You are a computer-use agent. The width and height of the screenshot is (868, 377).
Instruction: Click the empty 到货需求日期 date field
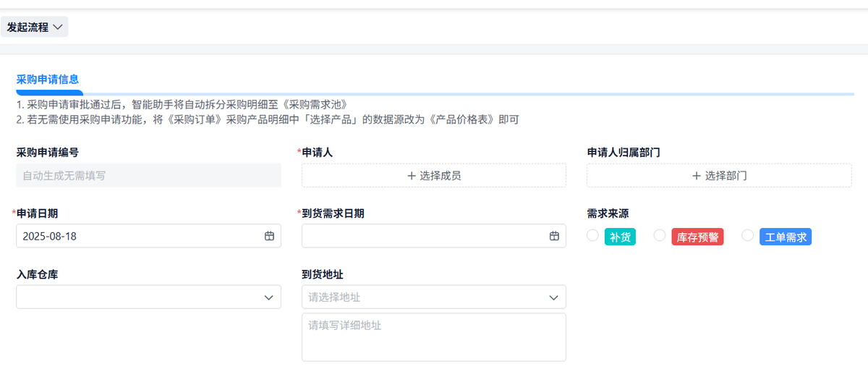[x=423, y=236]
